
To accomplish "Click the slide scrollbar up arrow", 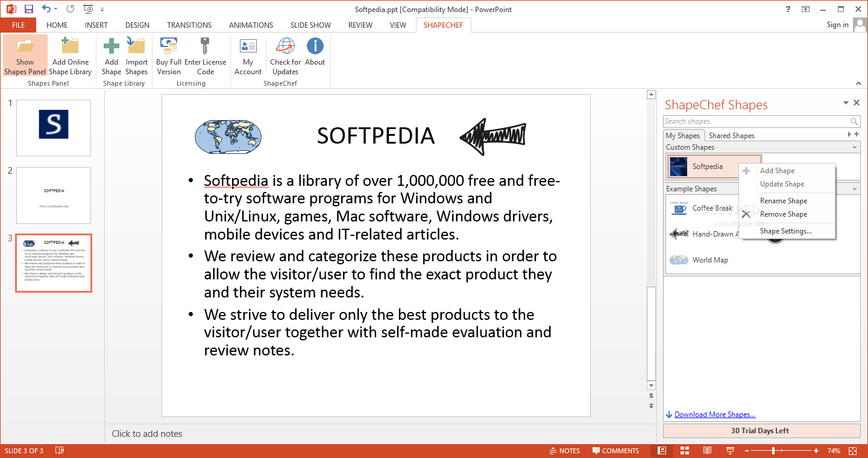I will point(651,95).
